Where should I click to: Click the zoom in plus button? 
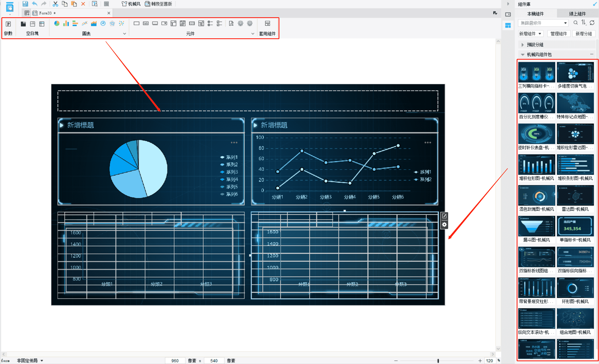point(480,361)
